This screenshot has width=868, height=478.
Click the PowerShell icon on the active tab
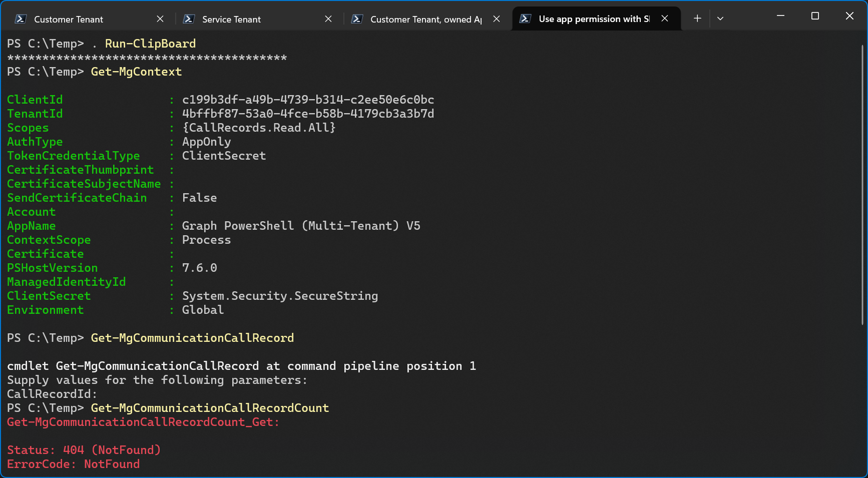[x=526, y=19]
